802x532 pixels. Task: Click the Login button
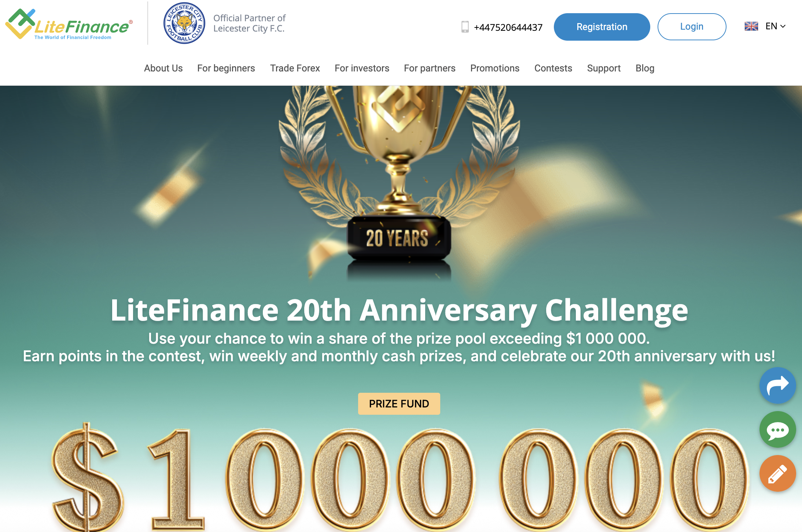point(692,27)
